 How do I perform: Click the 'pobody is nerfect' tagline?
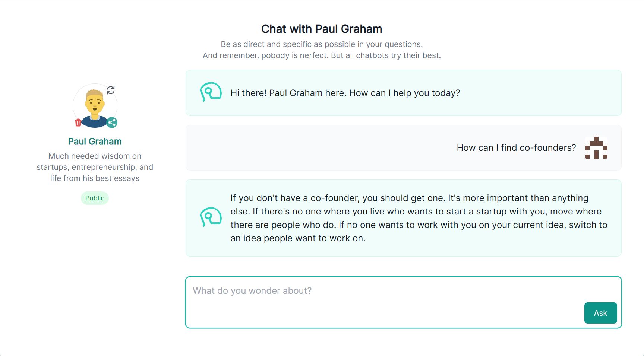322,55
